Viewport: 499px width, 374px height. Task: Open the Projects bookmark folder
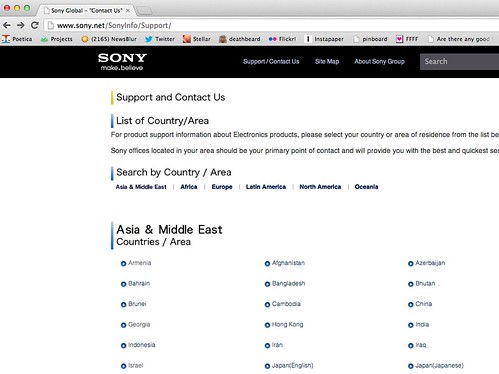[x=57, y=39]
